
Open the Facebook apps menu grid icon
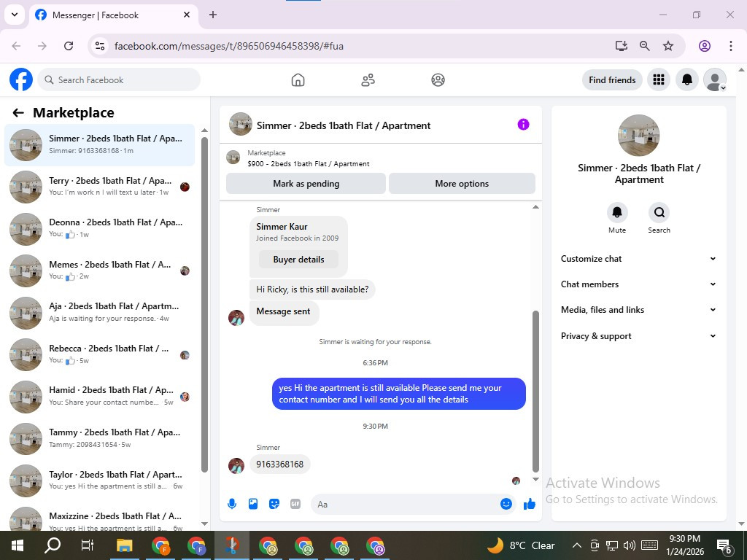pyautogui.click(x=659, y=79)
